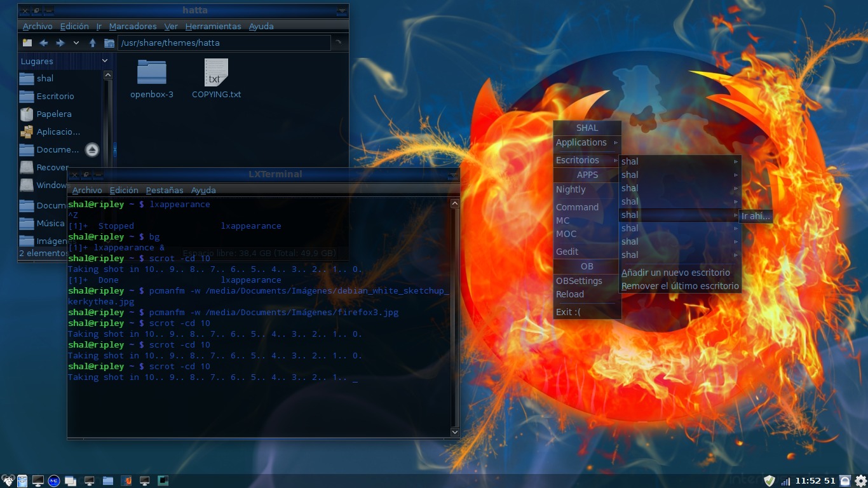Open the Ver menu
The width and height of the screenshot is (868, 488).
pyautogui.click(x=171, y=26)
